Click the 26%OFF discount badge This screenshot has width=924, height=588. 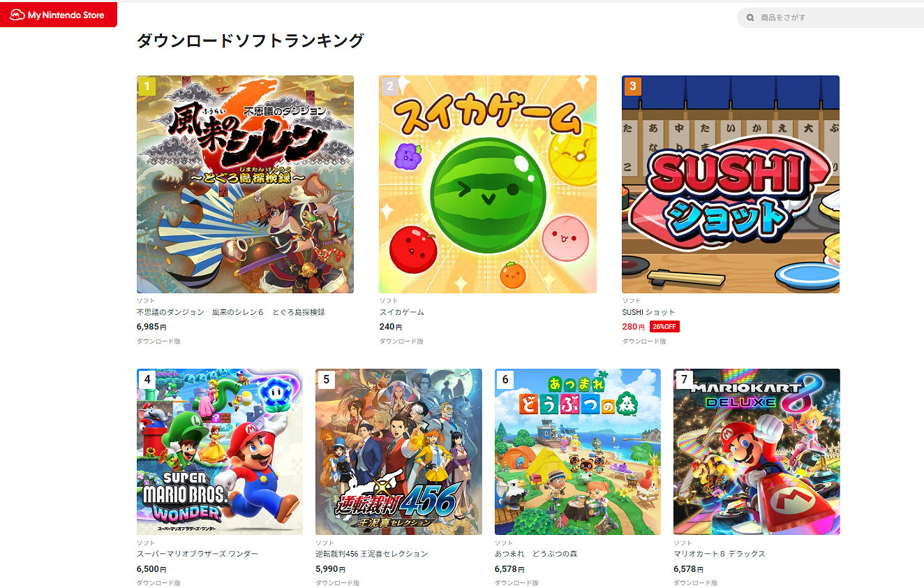pyautogui.click(x=664, y=327)
